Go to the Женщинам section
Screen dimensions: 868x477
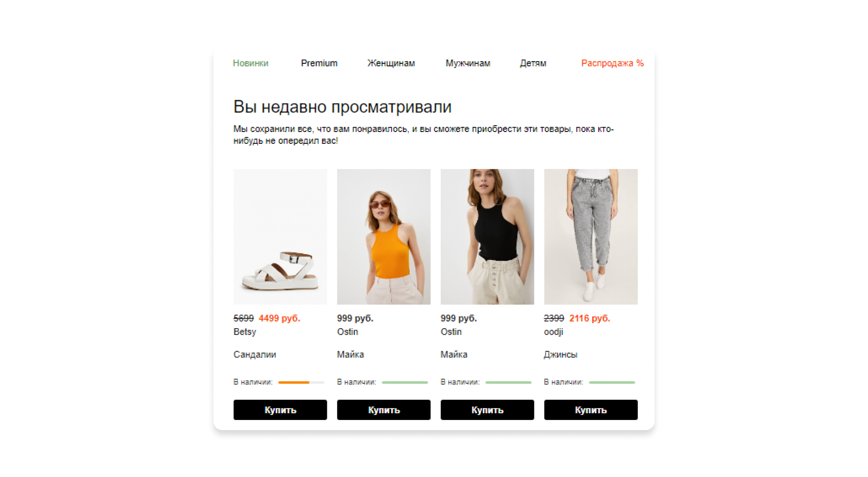(391, 63)
